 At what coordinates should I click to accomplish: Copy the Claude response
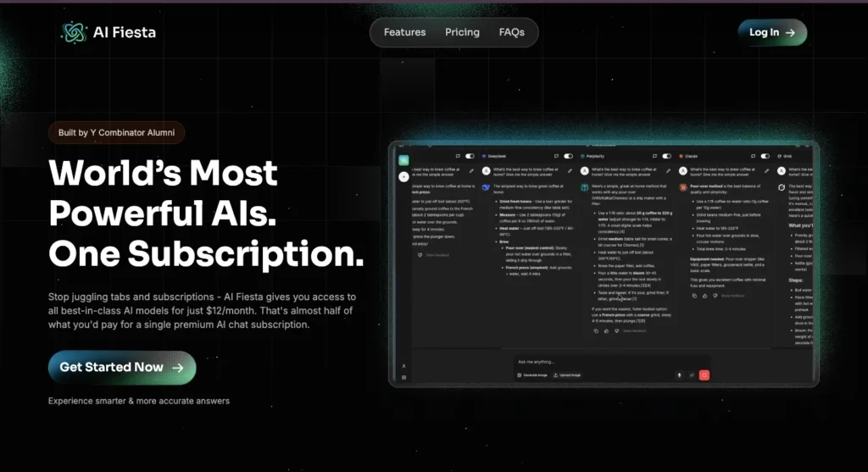pyautogui.click(x=695, y=296)
